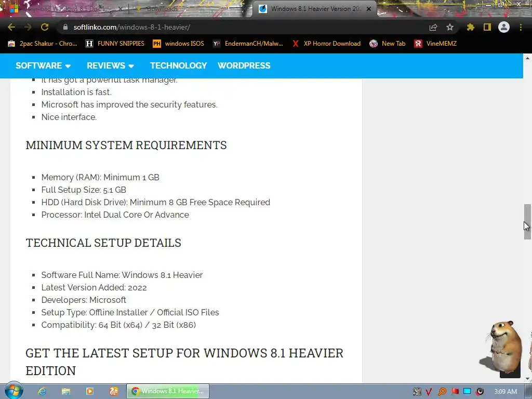Open Chrome's three-dot menu
Image resolution: width=532 pixels, height=399 pixels.
[x=521, y=27]
